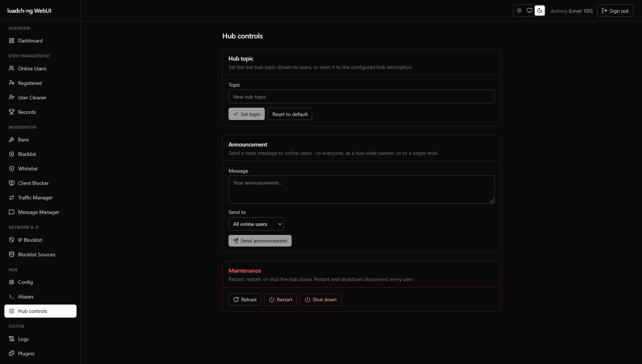Screen dimensions: 642x364
Task: Open the Send to dropdown
Action: [x=256, y=224]
